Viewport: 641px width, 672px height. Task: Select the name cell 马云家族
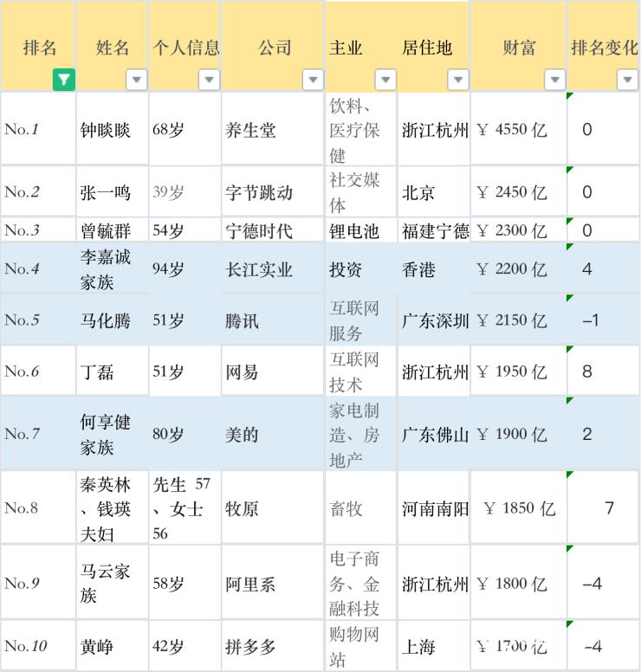click(x=113, y=583)
